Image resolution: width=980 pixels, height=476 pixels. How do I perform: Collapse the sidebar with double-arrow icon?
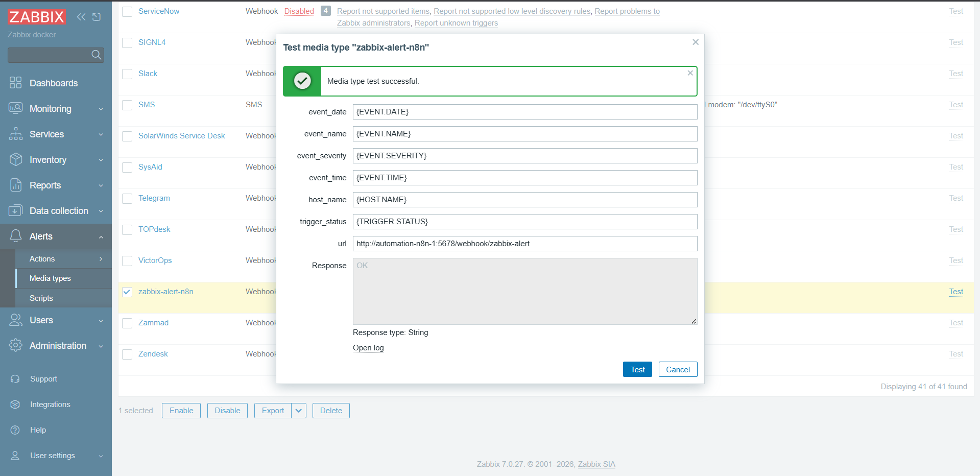81,17
